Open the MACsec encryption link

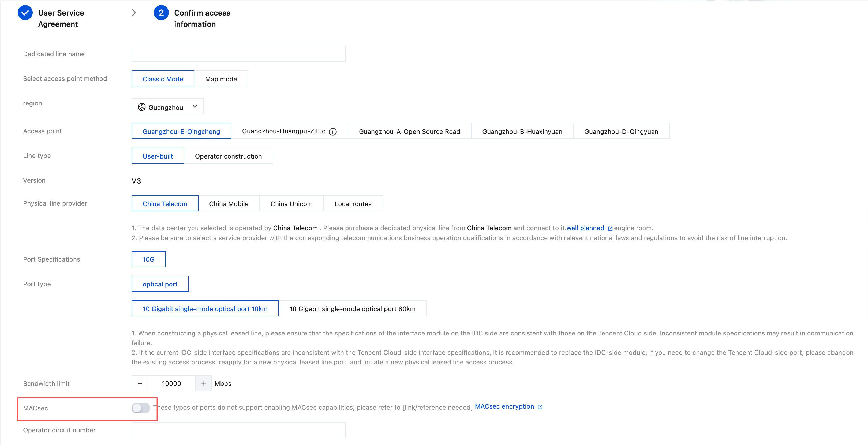[504, 406]
